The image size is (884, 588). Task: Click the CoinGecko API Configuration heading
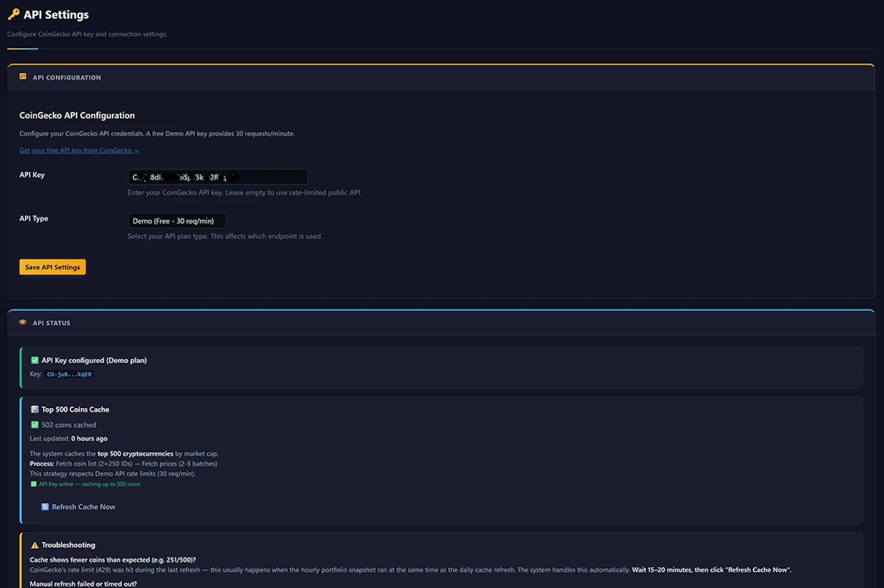[77, 115]
